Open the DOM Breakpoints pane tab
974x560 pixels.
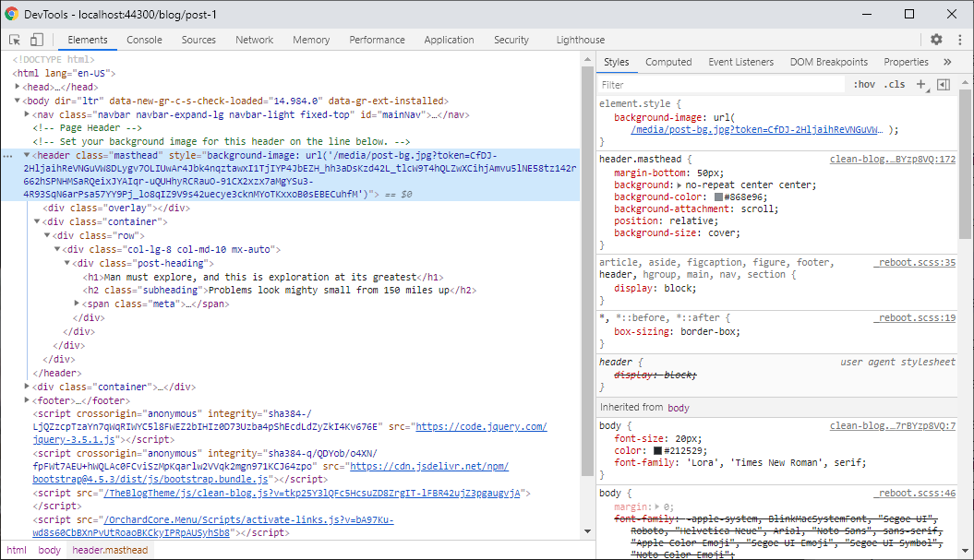829,62
